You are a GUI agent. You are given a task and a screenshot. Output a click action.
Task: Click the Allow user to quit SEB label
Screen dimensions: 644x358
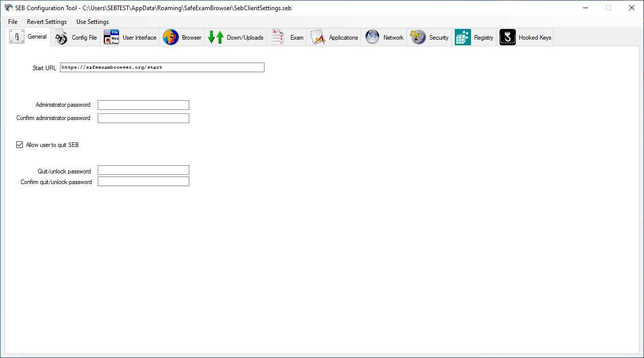click(52, 145)
